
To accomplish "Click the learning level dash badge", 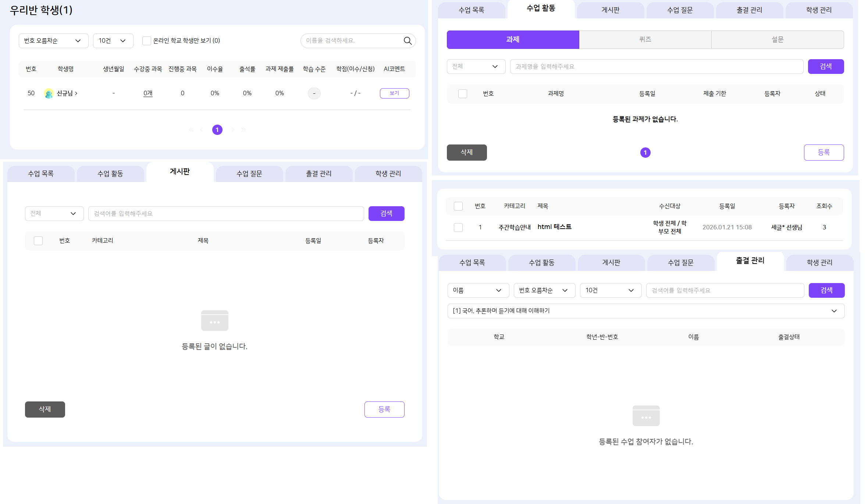I will coord(314,93).
